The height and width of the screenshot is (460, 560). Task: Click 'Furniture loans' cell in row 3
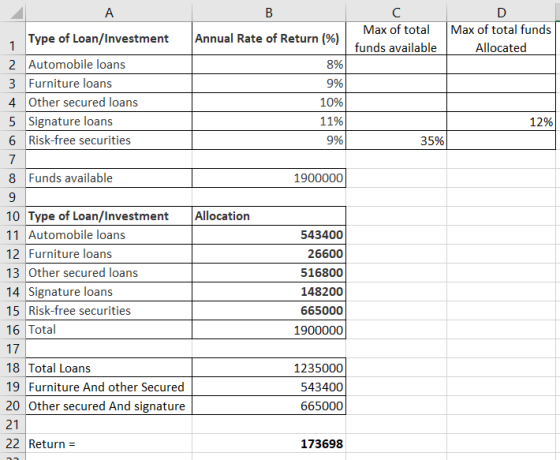(109, 84)
